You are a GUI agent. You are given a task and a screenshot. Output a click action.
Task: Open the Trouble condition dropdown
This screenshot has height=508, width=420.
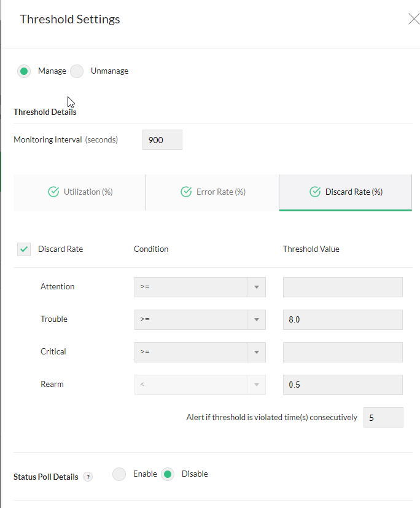click(200, 320)
